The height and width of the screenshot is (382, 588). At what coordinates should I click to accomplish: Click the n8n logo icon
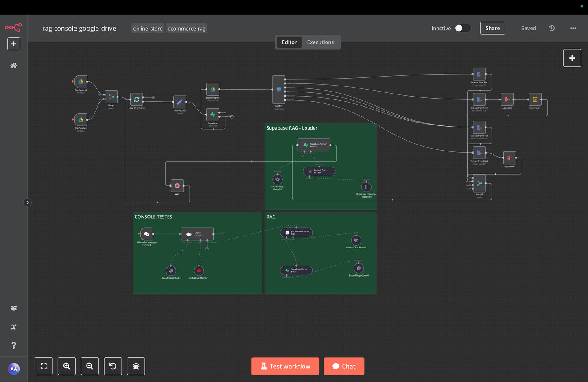[x=13, y=28]
